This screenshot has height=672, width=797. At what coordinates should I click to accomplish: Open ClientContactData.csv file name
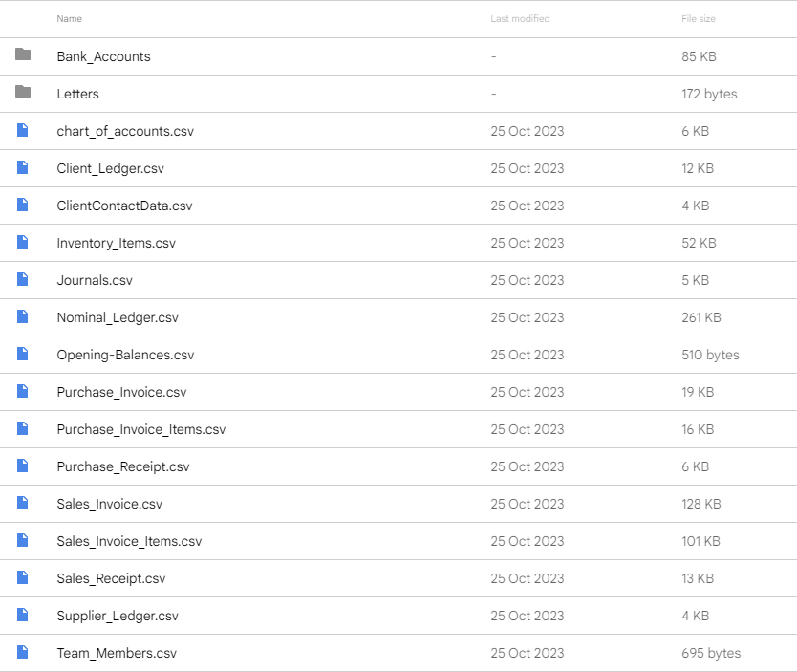tap(124, 206)
